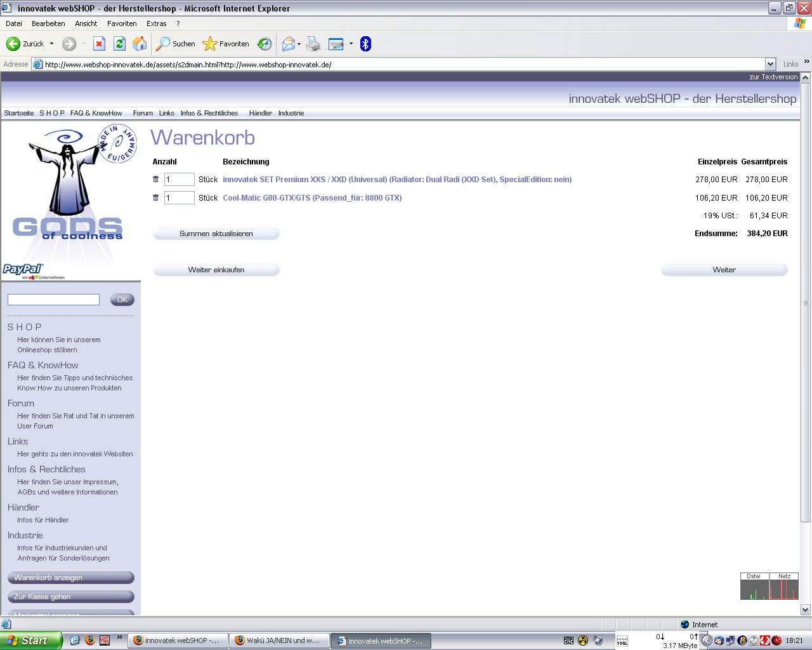
Task: Refresh the current page
Action: click(x=119, y=44)
